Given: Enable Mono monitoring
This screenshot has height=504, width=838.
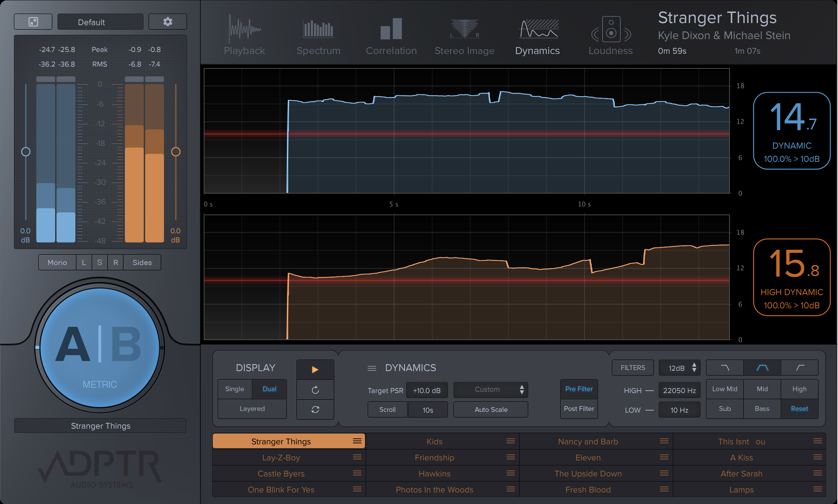Looking at the screenshot, I should point(57,262).
